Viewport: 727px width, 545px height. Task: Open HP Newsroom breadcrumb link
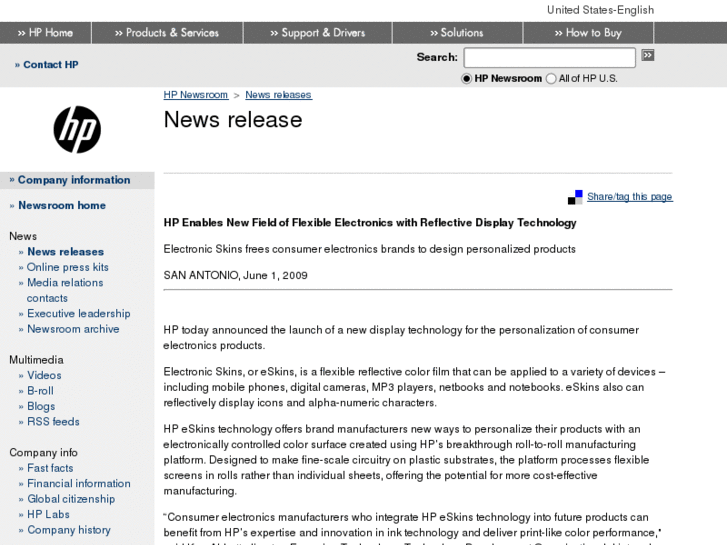point(196,95)
